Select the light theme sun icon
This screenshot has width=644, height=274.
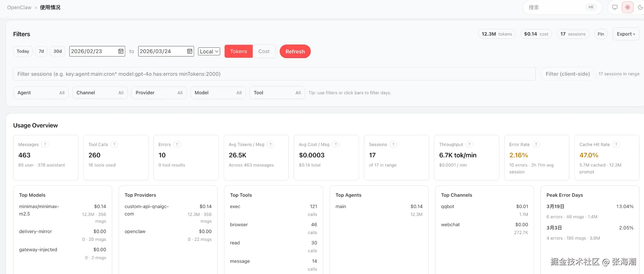click(x=628, y=7)
